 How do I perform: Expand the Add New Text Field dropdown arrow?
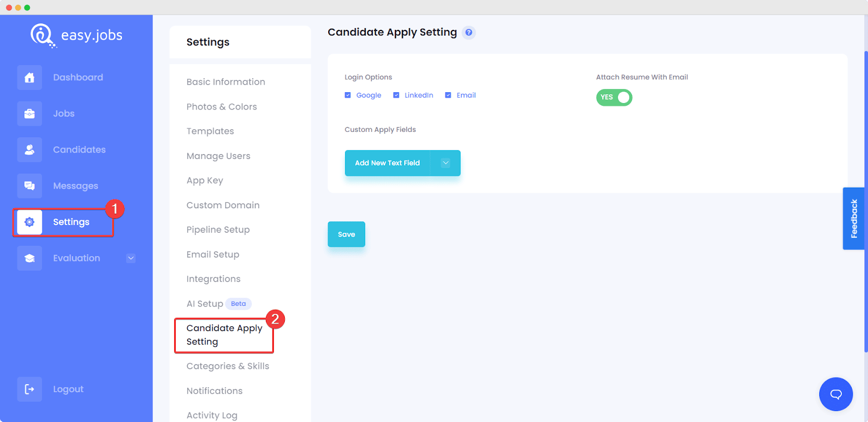click(x=445, y=163)
